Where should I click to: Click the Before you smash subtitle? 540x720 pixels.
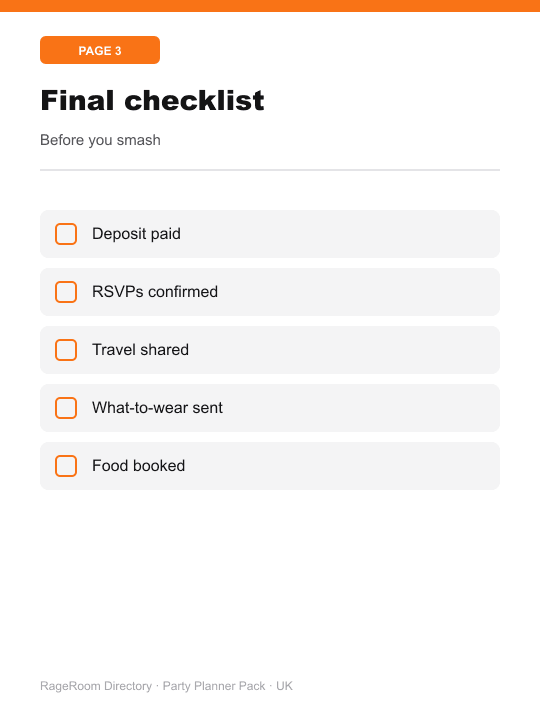(100, 140)
